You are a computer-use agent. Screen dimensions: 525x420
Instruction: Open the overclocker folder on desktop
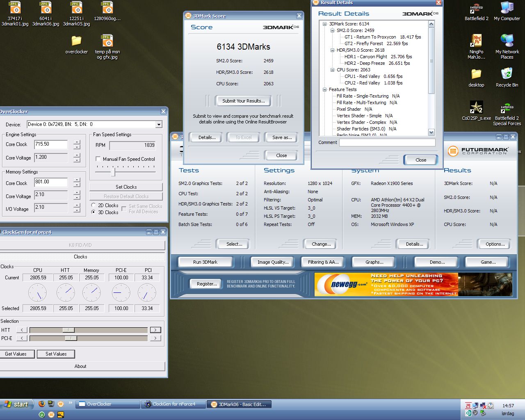pos(76,45)
